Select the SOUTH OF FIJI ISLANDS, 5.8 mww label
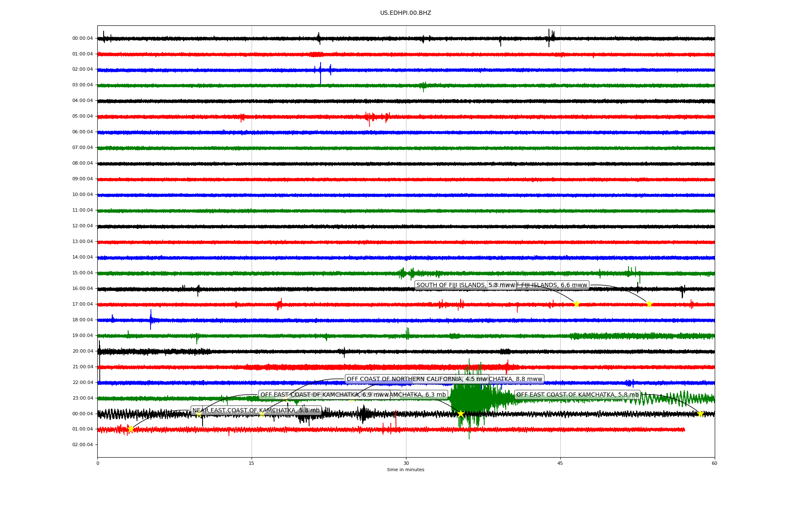 pos(465,285)
